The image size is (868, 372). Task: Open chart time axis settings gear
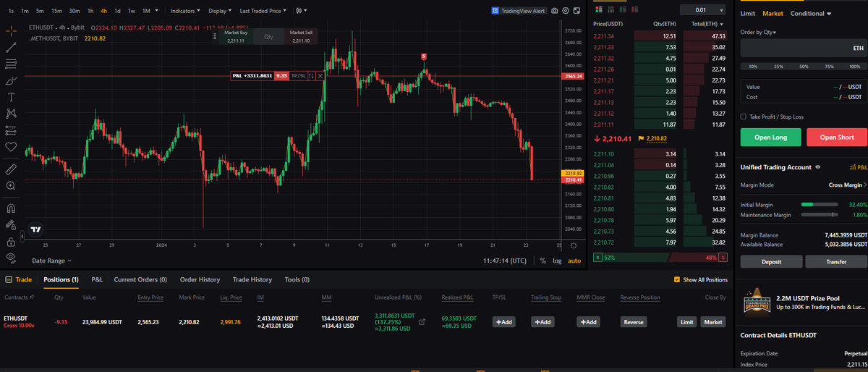[x=574, y=246]
